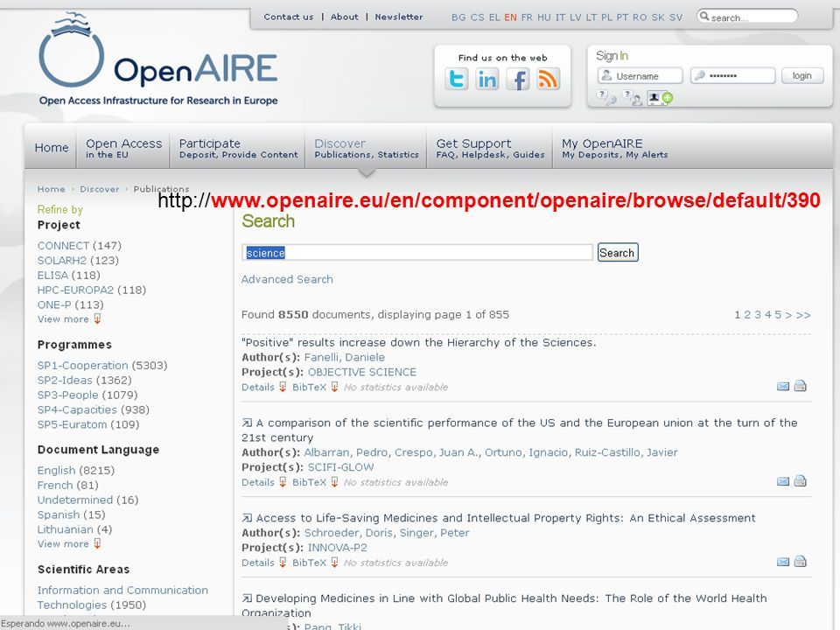The width and height of the screenshot is (840, 630).
Task: Open the Facebook icon link
Action: pyautogui.click(x=518, y=80)
